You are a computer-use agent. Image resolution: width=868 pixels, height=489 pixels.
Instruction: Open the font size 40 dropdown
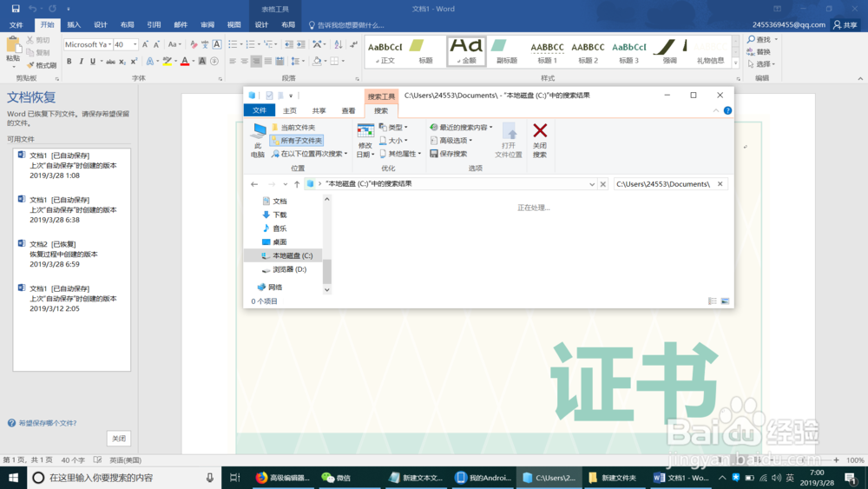click(x=135, y=44)
